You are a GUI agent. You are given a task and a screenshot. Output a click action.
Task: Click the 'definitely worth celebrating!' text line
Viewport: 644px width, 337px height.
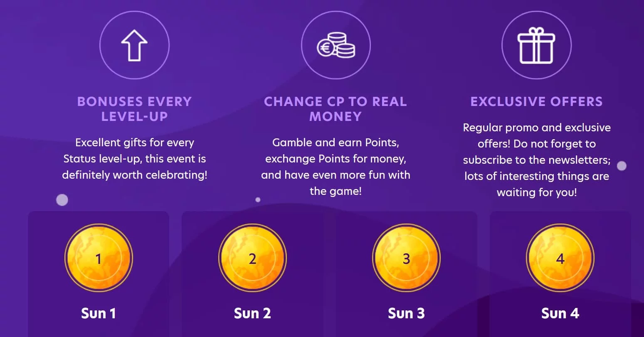tap(134, 175)
